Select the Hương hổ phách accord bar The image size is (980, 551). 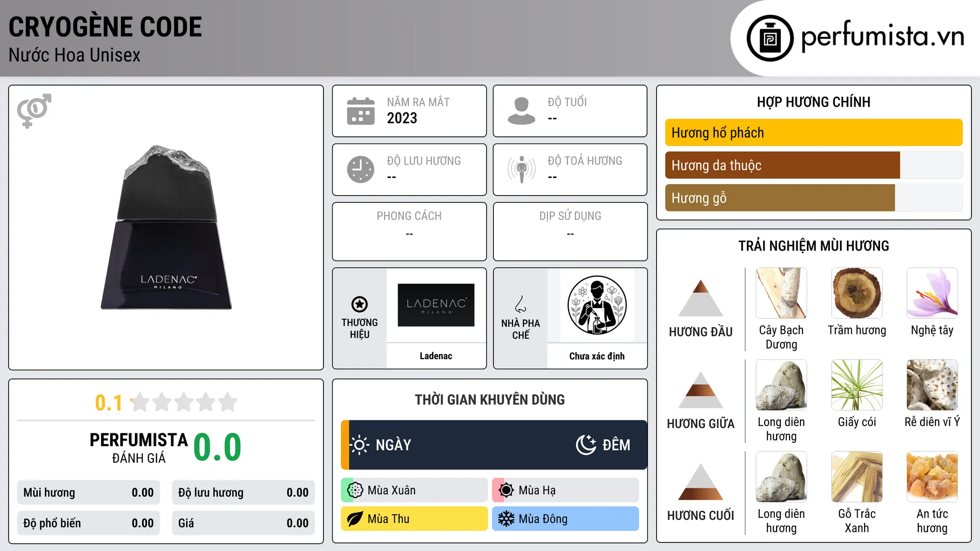coord(813,132)
